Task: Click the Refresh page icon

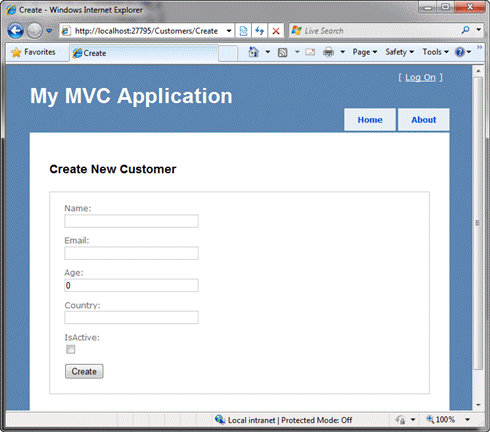Action: point(260,31)
